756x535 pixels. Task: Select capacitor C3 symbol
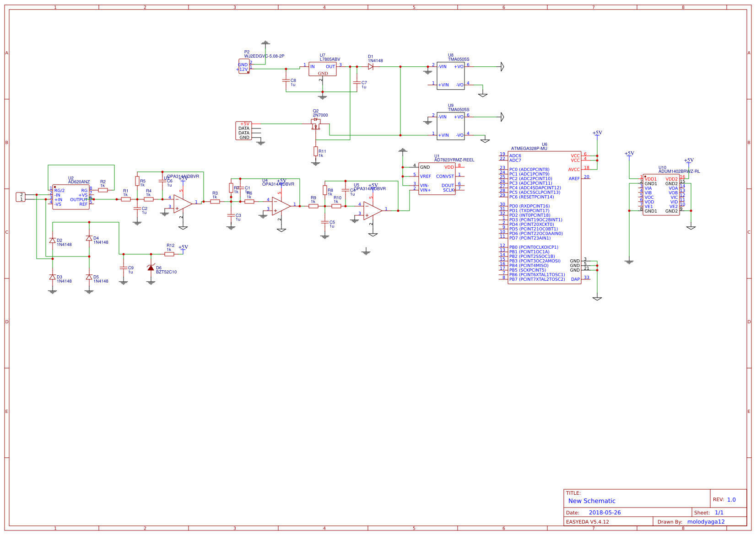[x=231, y=215]
